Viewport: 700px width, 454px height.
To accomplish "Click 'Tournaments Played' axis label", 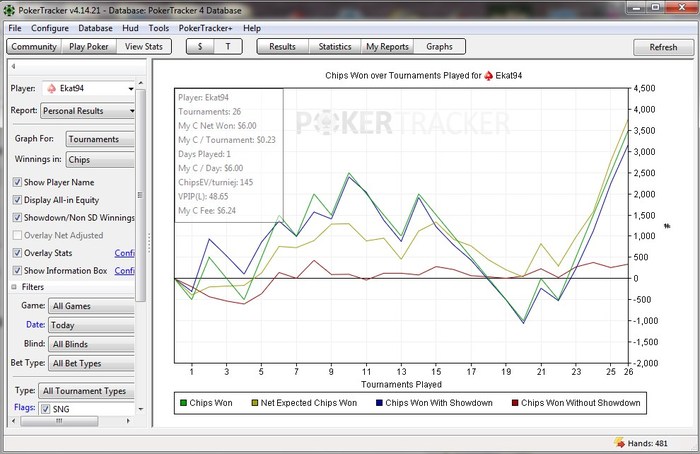I will 401,384.
